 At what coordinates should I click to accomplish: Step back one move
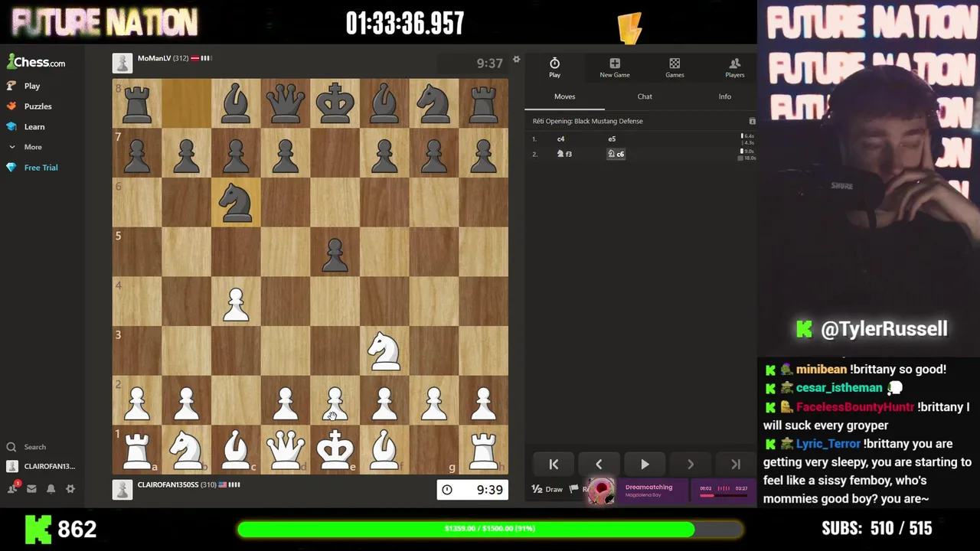(599, 465)
